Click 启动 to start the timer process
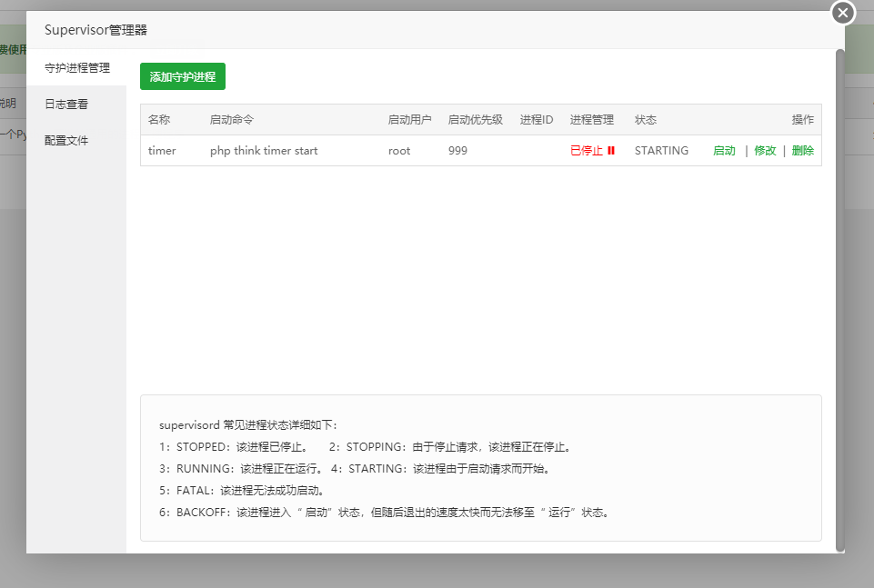Image resolution: width=874 pixels, height=588 pixels. click(x=724, y=150)
